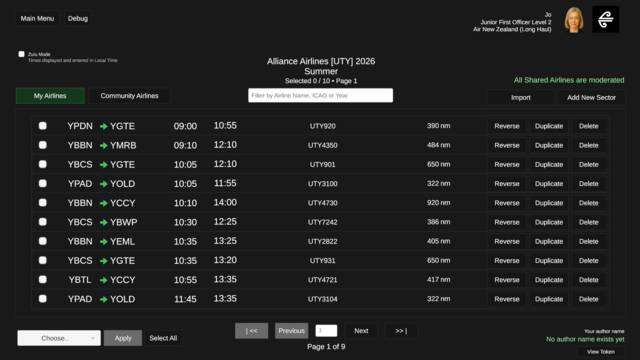Tick the checkbox for flight UTY901

pos(42,164)
